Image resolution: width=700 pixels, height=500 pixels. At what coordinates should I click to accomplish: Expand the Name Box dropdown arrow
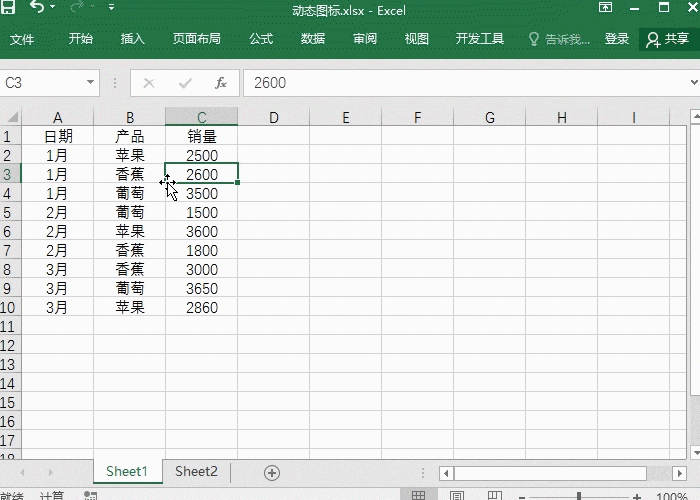90,82
